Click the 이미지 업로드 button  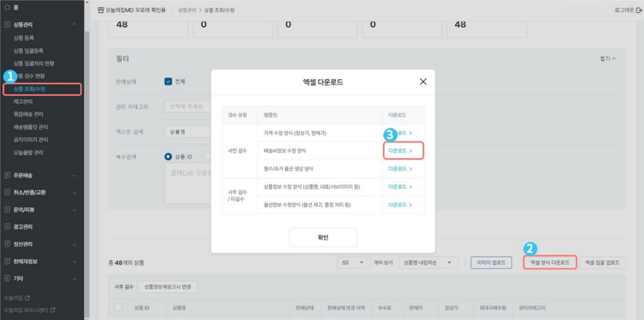(491, 262)
